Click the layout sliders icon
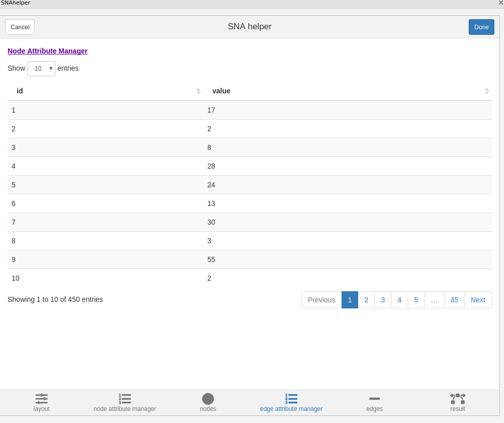The width and height of the screenshot is (504, 423). pos(41,399)
